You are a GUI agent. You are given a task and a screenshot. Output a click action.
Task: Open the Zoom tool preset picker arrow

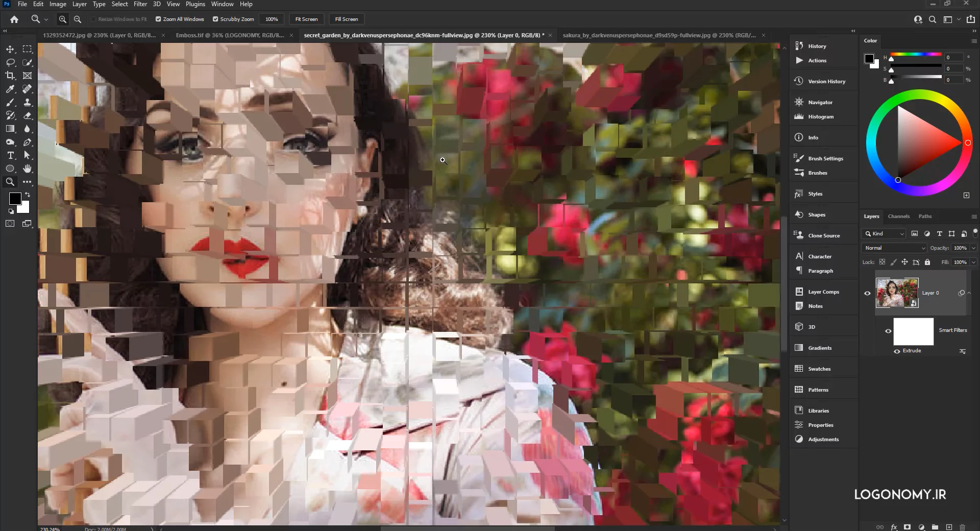click(x=46, y=19)
